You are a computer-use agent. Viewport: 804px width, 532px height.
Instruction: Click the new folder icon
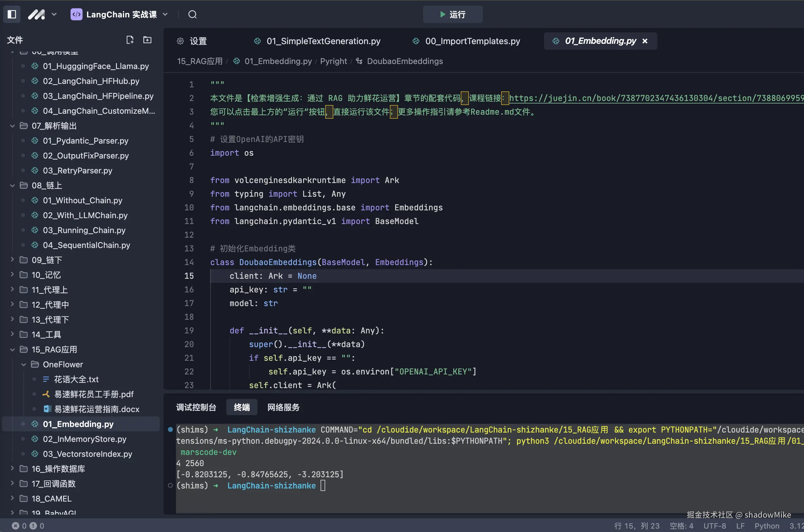click(x=147, y=40)
